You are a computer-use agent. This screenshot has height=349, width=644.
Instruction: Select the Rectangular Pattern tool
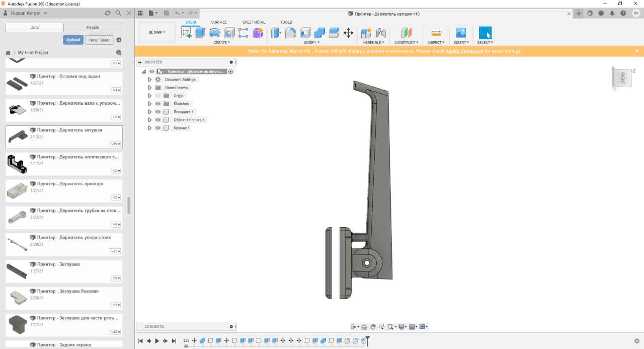pyautogui.click(x=244, y=33)
